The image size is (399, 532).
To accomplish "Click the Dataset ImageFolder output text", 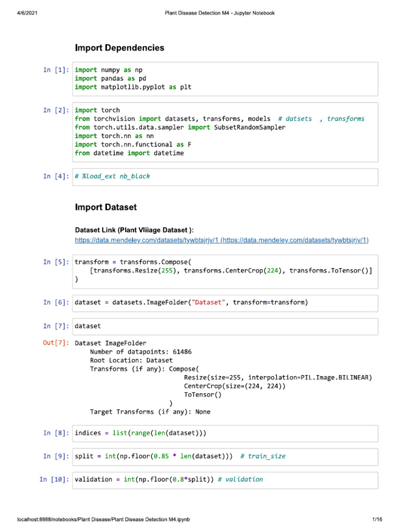I will (111, 343).
